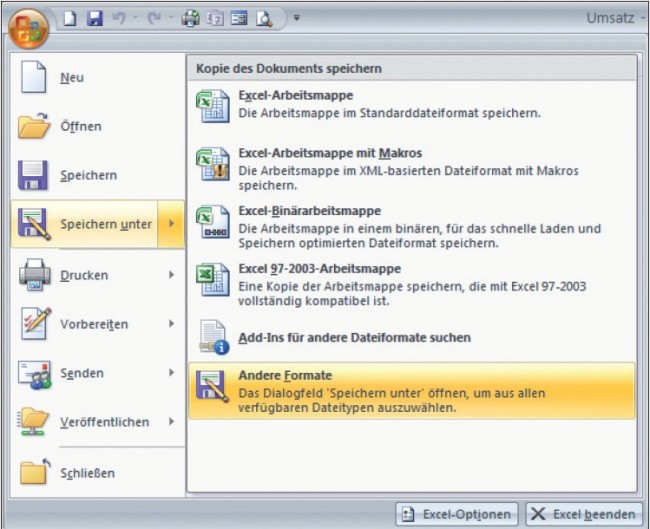This screenshot has height=529, width=650.
Task: Click the blank page Neu icon
Action: pos(33,77)
